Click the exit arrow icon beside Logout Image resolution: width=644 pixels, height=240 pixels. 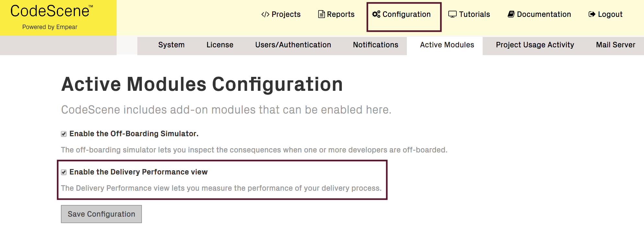[592, 14]
